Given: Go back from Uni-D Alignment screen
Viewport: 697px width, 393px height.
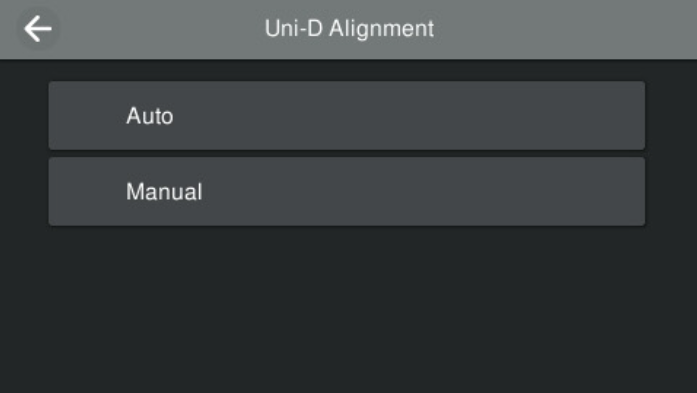Looking at the screenshot, I should pyautogui.click(x=38, y=29).
